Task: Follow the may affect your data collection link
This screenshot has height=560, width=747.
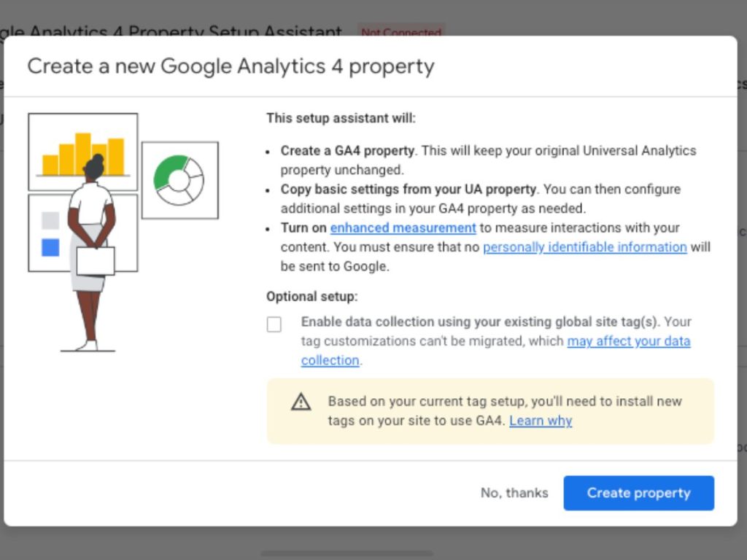Action: point(495,351)
